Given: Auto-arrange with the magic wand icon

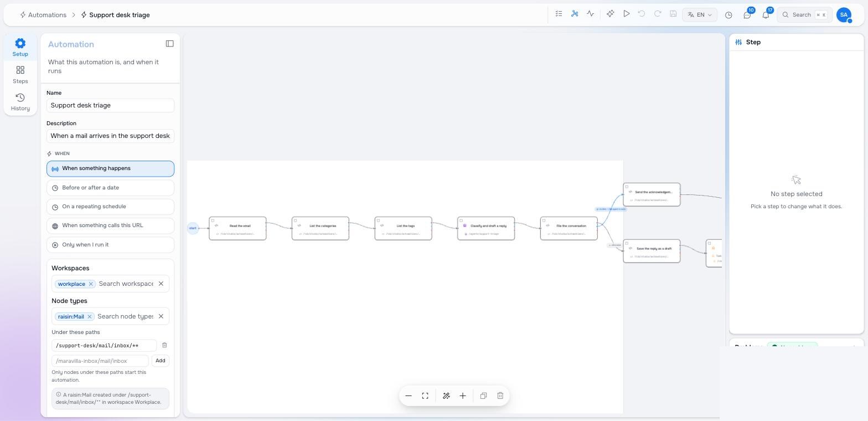Looking at the screenshot, I should point(446,396).
